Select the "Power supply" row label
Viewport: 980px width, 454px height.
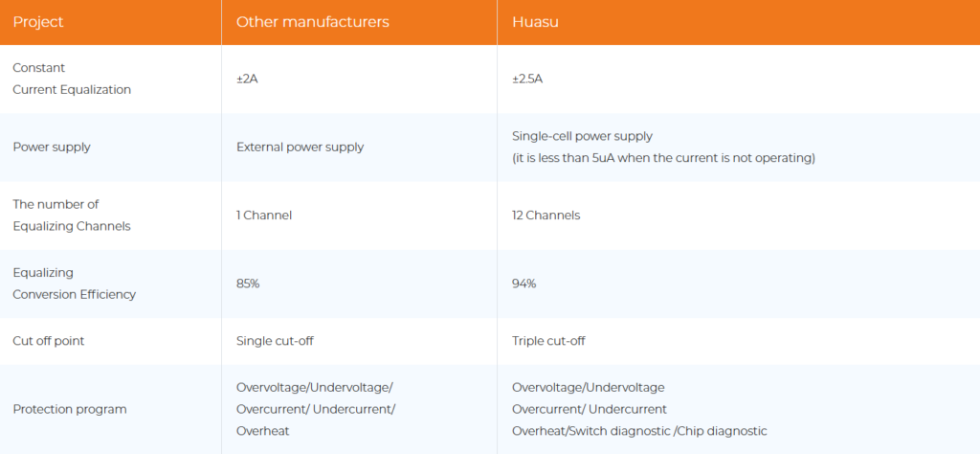[x=53, y=148]
